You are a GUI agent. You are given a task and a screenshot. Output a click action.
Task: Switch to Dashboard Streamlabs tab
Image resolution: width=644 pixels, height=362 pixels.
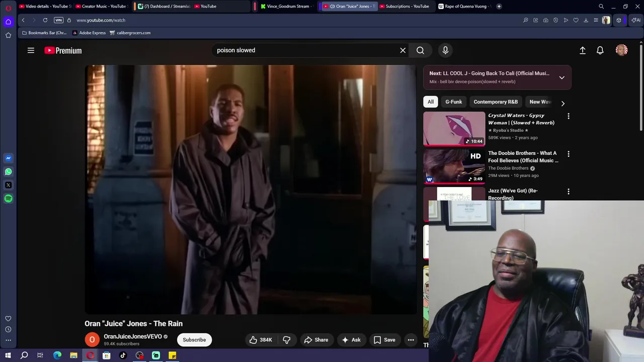point(163,7)
